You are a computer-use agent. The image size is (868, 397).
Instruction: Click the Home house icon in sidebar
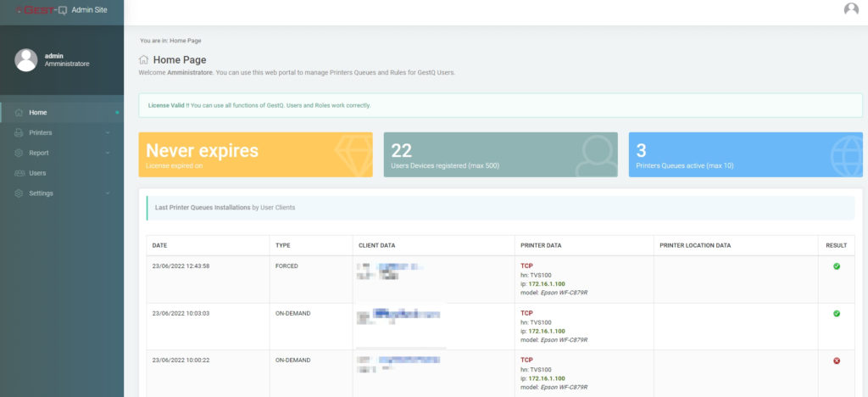19,113
